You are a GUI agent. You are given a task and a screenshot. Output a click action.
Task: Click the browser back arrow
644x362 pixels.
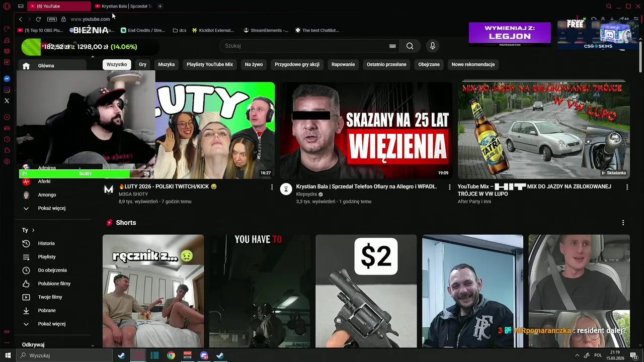point(20,19)
